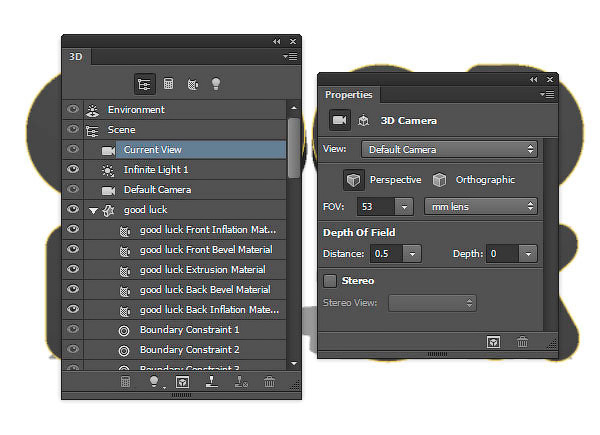Filter by meshes in 3D panel

pos(168,84)
